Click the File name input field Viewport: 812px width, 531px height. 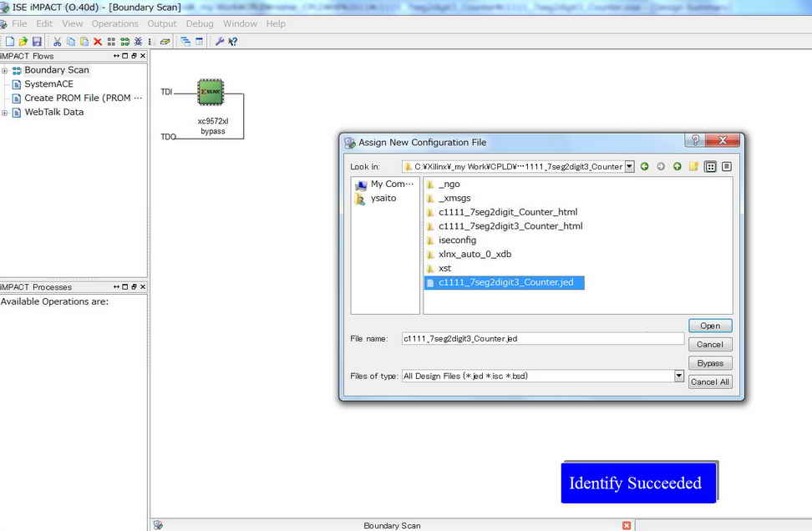pos(543,338)
